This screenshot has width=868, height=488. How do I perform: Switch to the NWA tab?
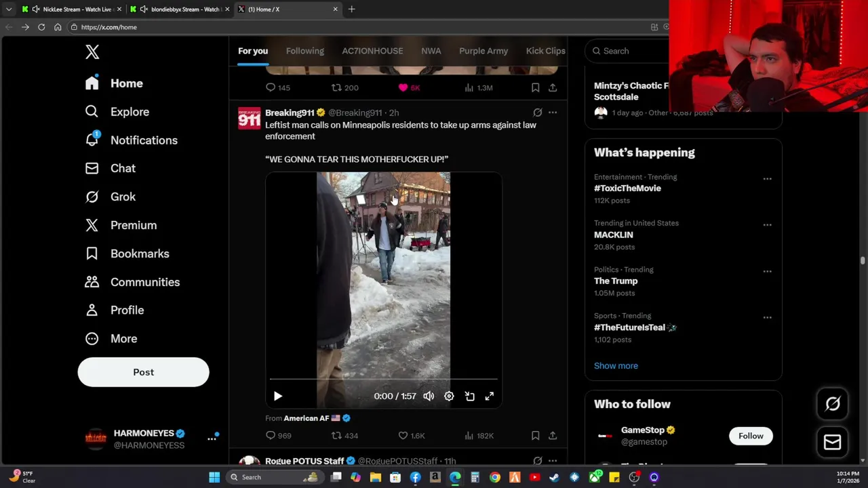click(x=431, y=51)
